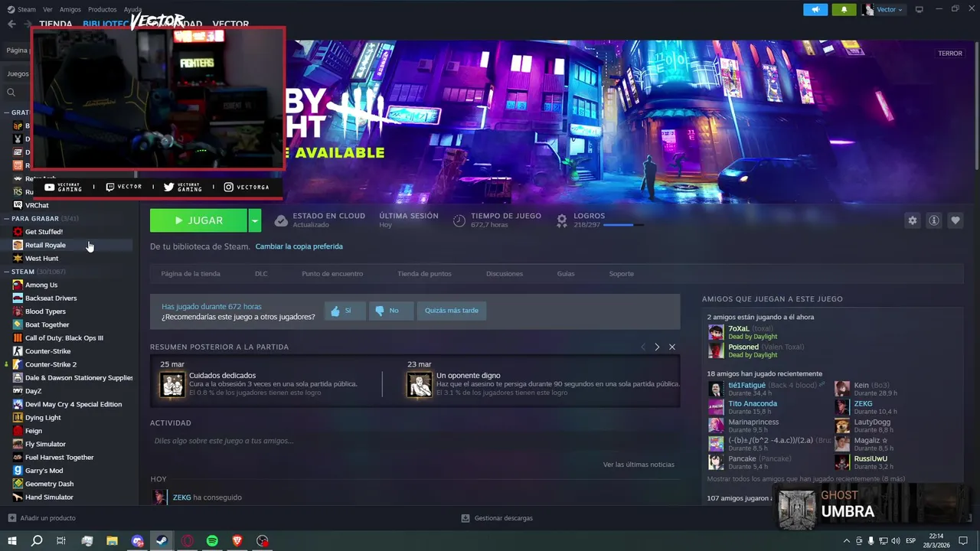Choose Quizás más tarde

[x=452, y=311]
